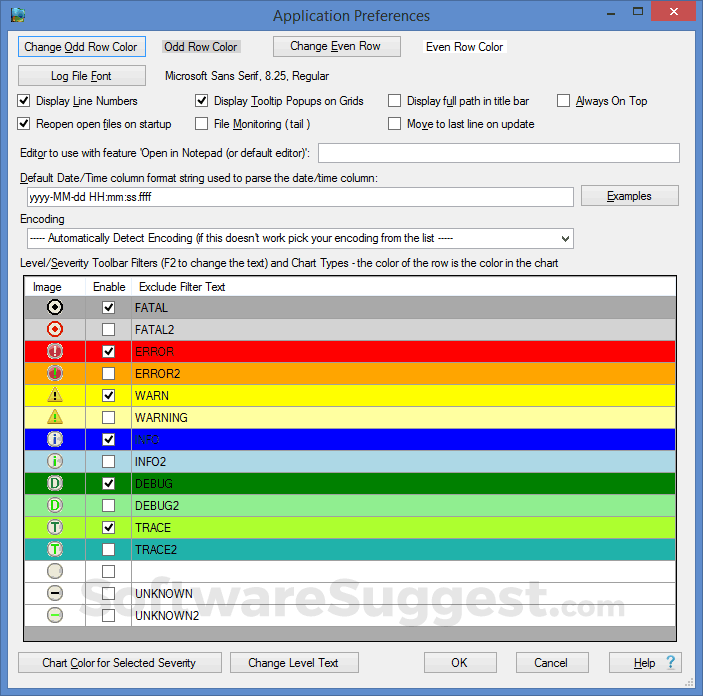Image resolution: width=703 pixels, height=696 pixels.
Task: Select the yellow WARN triangle icon
Action: click(55, 396)
